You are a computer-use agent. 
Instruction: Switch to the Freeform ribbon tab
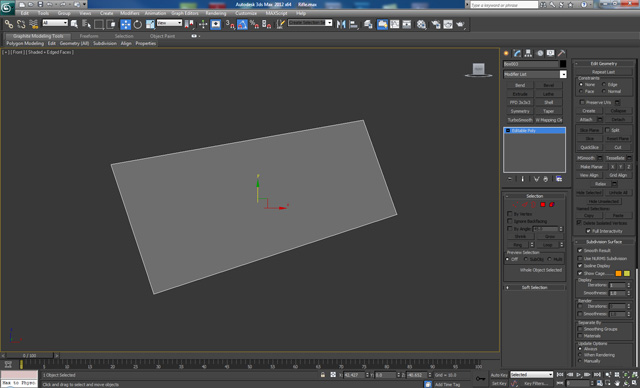pos(89,36)
